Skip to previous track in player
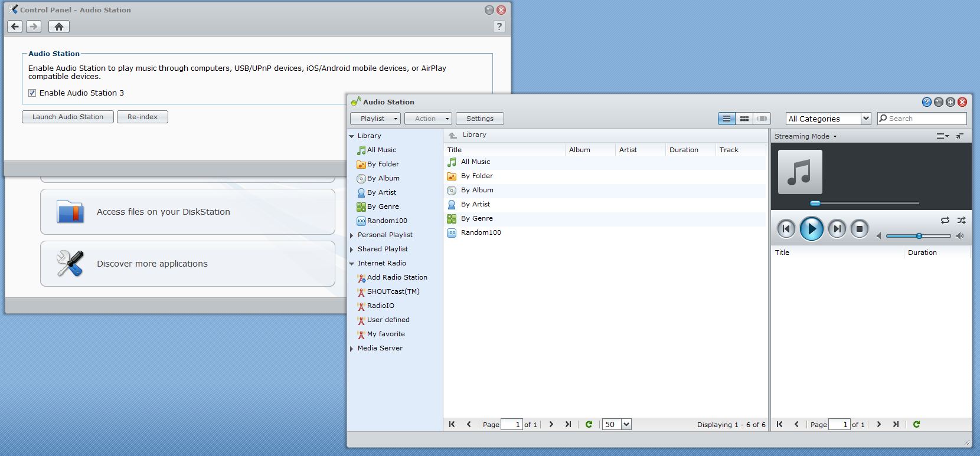980x456 pixels. 786,229
